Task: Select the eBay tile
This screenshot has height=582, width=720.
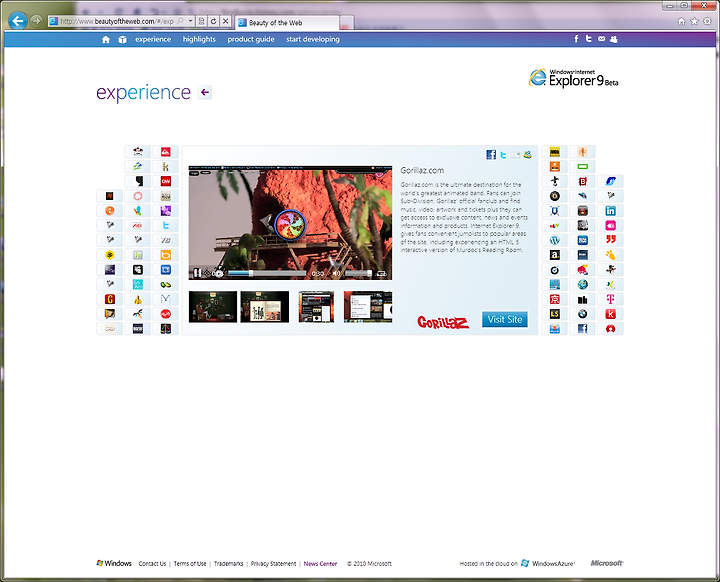Action: pyautogui.click(x=555, y=226)
